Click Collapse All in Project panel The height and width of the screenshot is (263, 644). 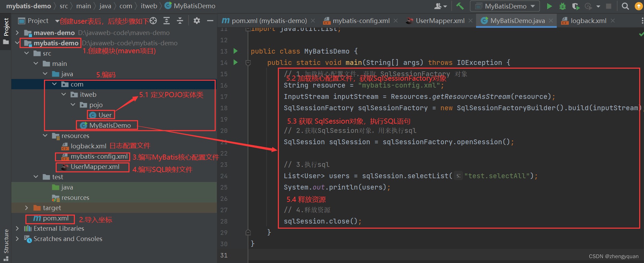[180, 21]
